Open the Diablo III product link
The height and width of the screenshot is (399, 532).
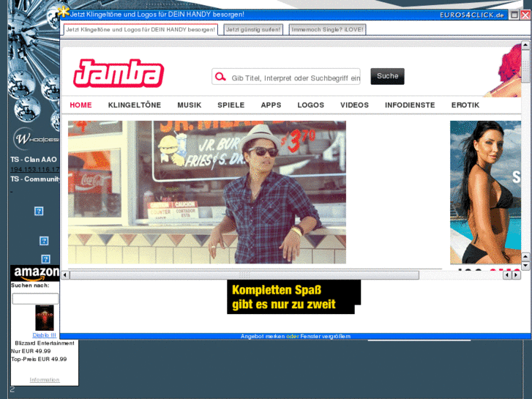pos(45,335)
